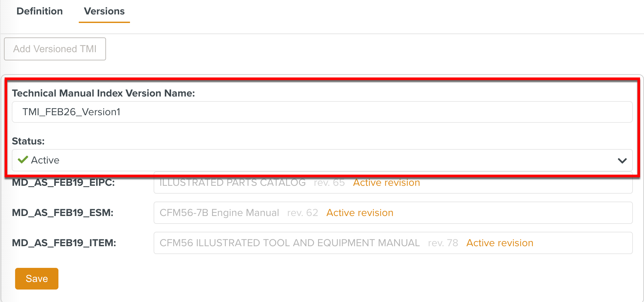Click the MD_AS_FEB19_EIPC field label
The height and width of the screenshot is (302, 644).
(x=63, y=183)
